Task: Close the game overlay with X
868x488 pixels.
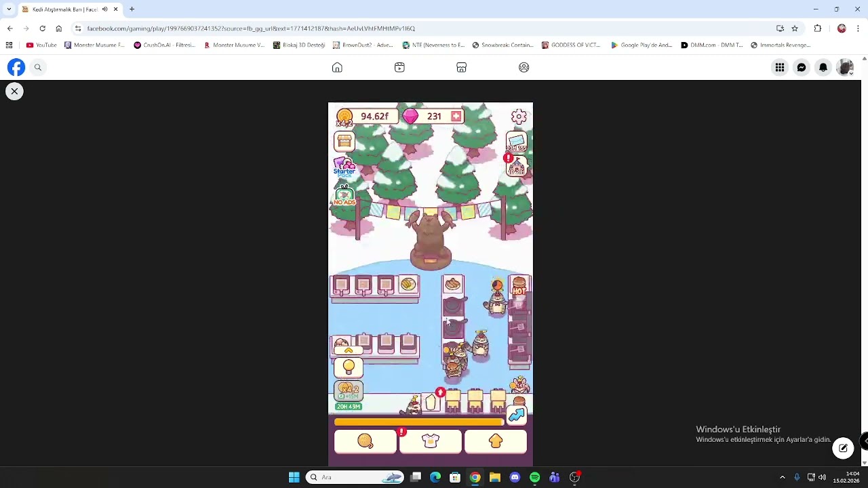Action: click(14, 91)
